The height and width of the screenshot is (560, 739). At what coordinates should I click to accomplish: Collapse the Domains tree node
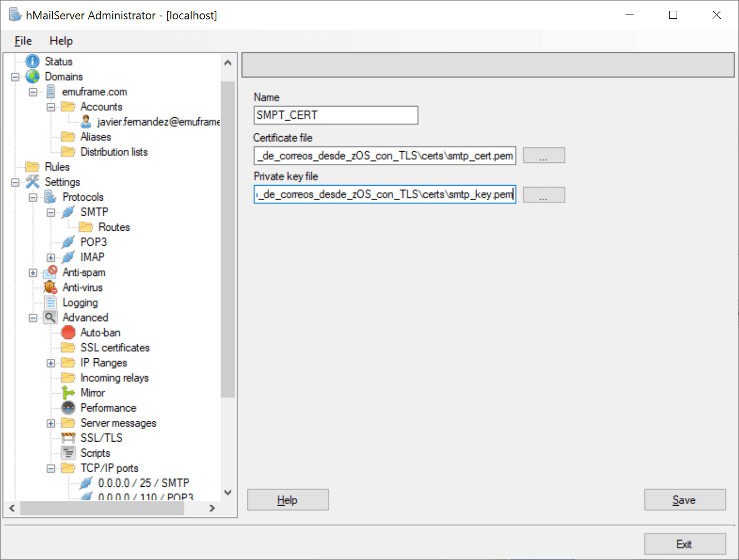point(15,76)
